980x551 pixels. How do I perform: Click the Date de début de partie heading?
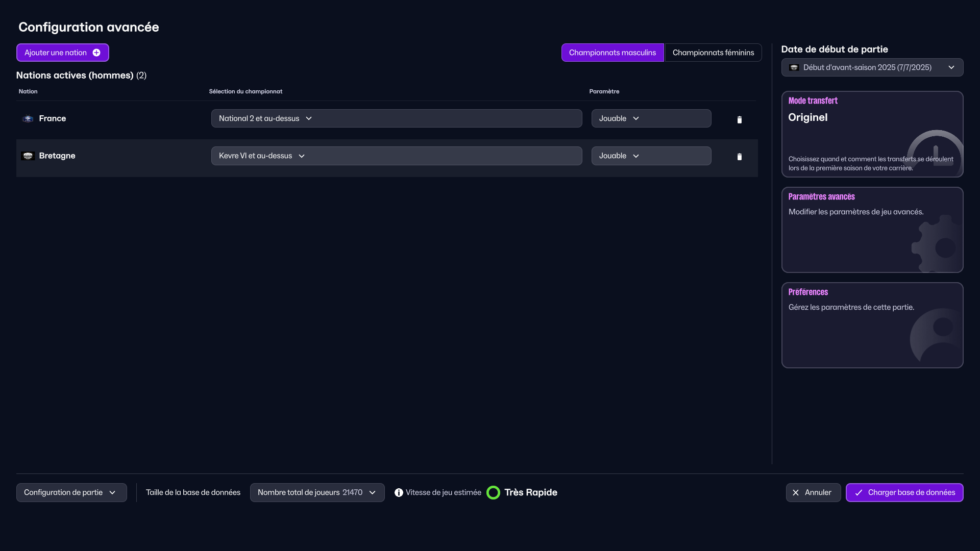point(835,49)
